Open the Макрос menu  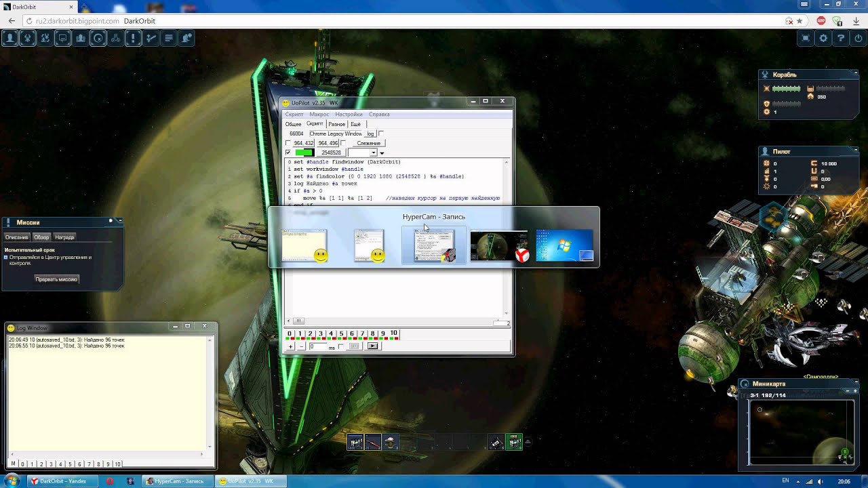click(319, 114)
